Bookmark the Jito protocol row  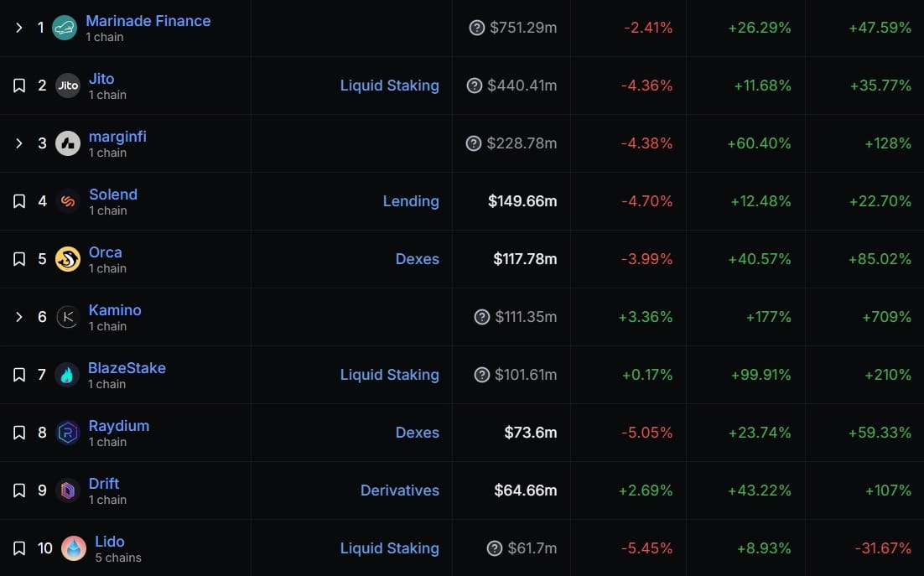point(19,86)
